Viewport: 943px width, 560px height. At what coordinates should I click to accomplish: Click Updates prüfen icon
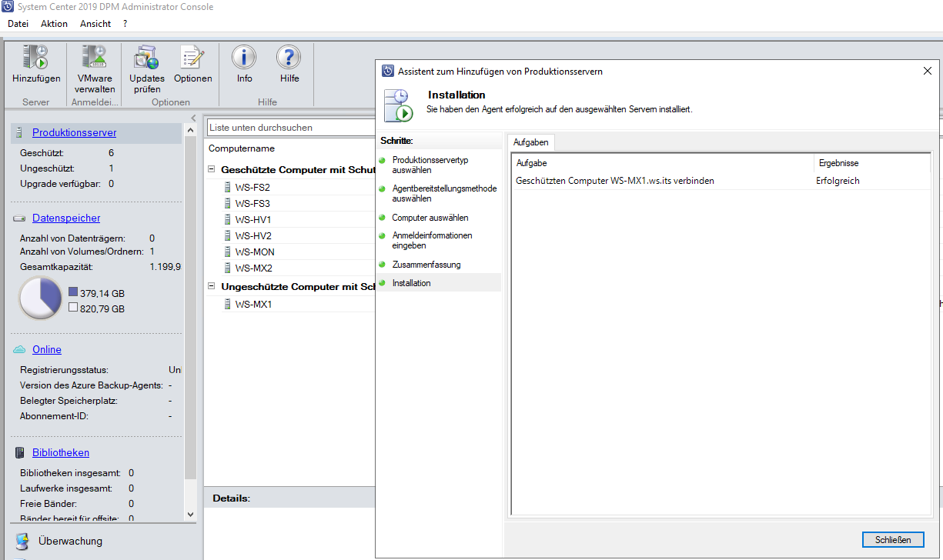[x=146, y=58]
